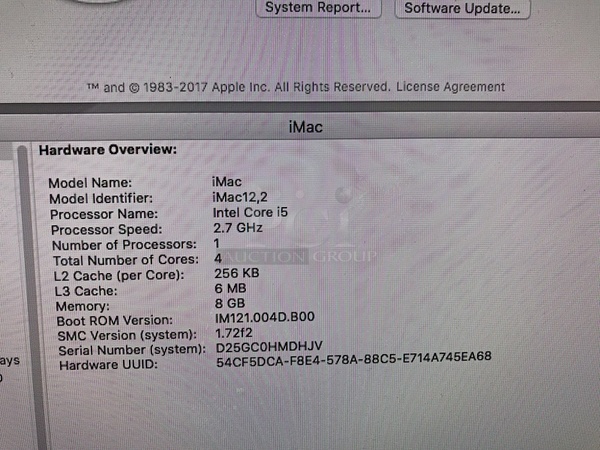600x450 pixels.
Task: Select the Total Number of Cores label
Action: 126,260
